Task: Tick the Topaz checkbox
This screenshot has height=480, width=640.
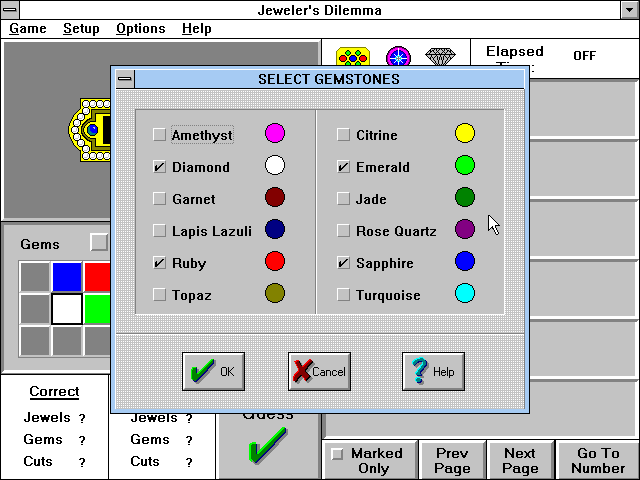Action: (x=159, y=294)
